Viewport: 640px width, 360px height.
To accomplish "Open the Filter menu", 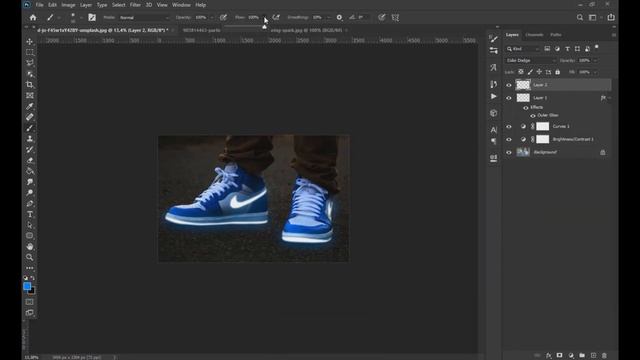I will pyautogui.click(x=135, y=5).
